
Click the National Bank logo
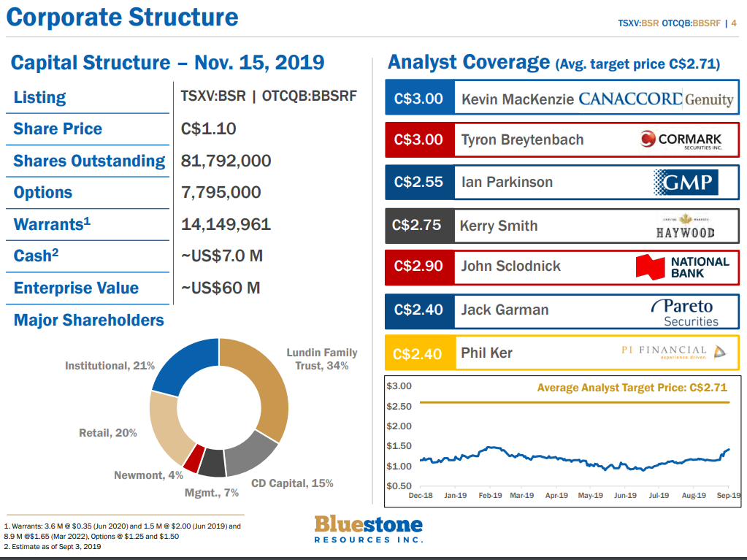(x=683, y=267)
